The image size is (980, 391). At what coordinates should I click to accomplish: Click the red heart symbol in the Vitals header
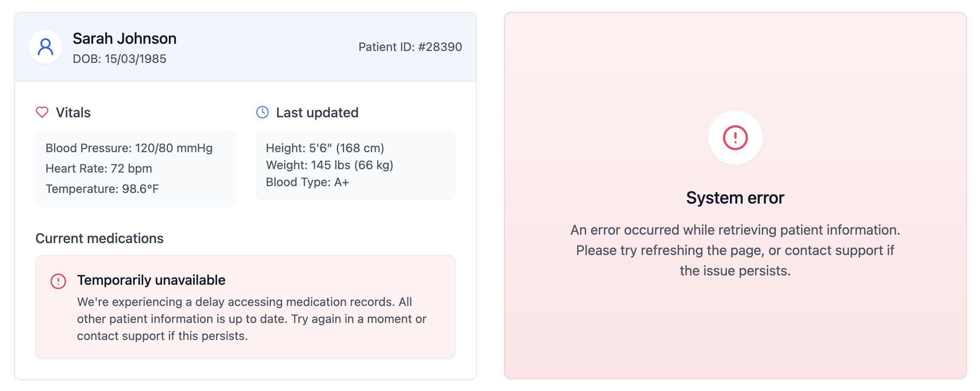(x=41, y=112)
